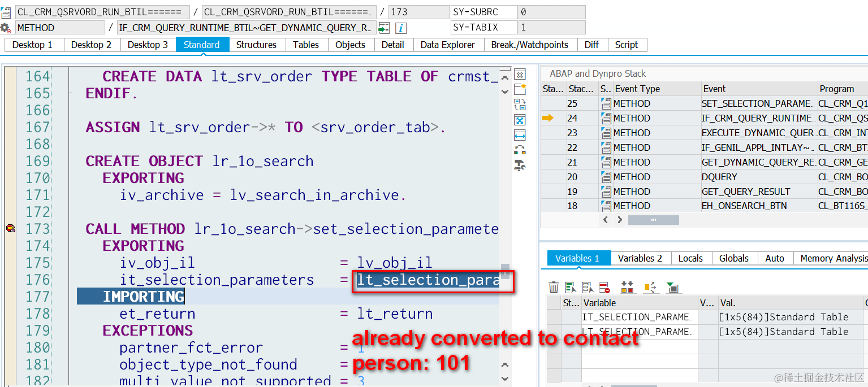Screen dimensions: 868x387
Task: Click the method icon in stack row 18
Action: coord(606,206)
